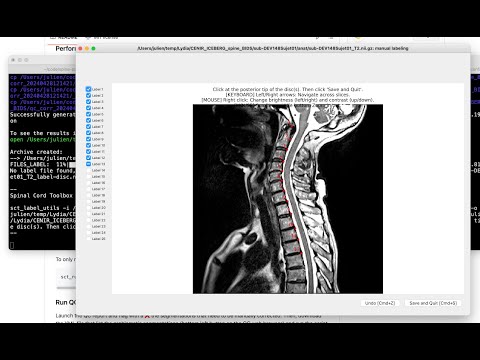Select the Label 13 checkbox
This screenshot has height=360, width=480.
[88, 164]
